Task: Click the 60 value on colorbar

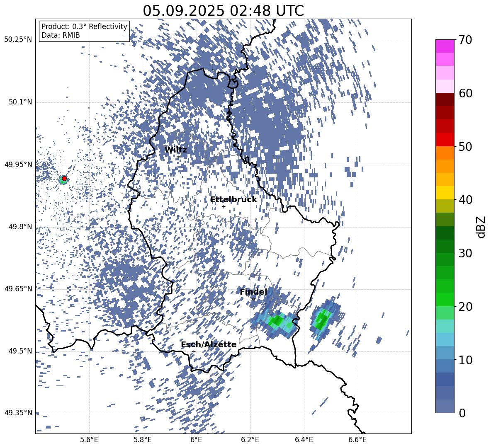Action: point(465,93)
